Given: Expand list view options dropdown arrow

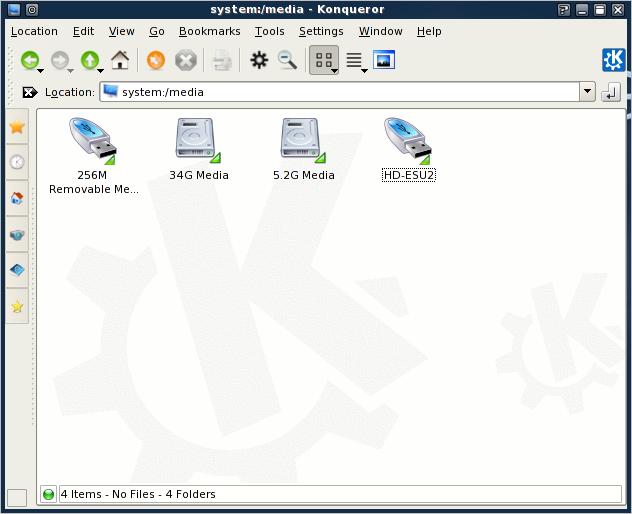Looking at the screenshot, I should pos(364,71).
